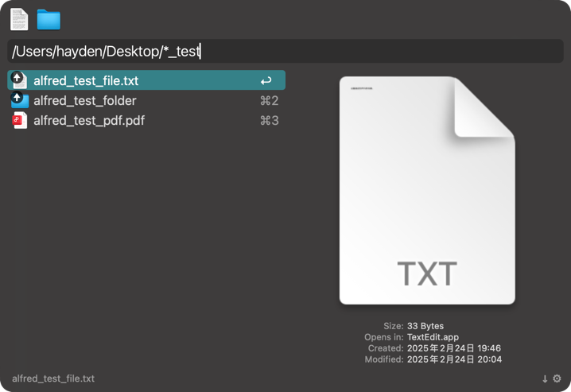Click the down arrow icon in footer
571x392 pixels.
545,379
